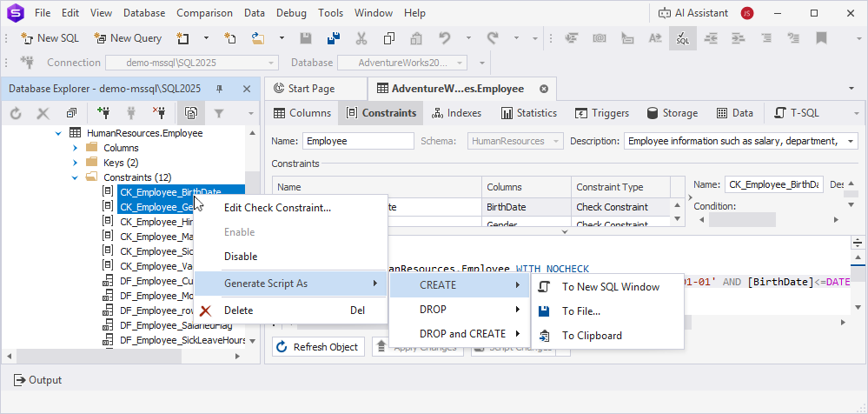
Task: Open the AI Assistant
Action: click(695, 13)
